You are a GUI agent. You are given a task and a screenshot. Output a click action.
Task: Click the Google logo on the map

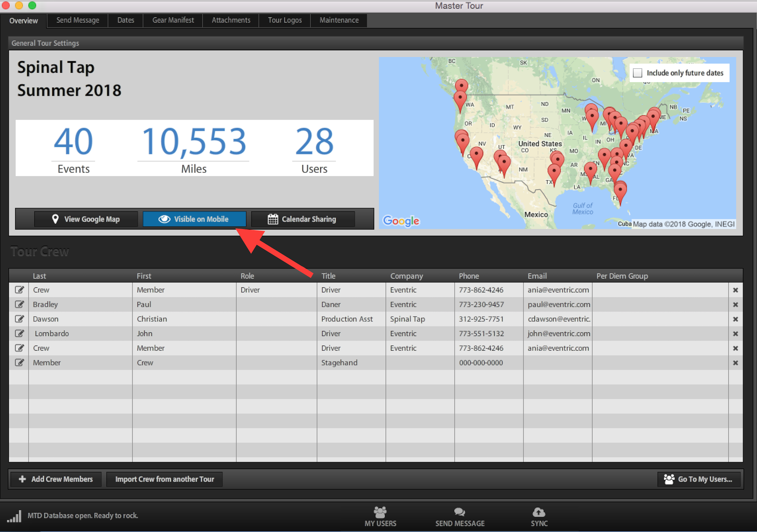tap(401, 221)
